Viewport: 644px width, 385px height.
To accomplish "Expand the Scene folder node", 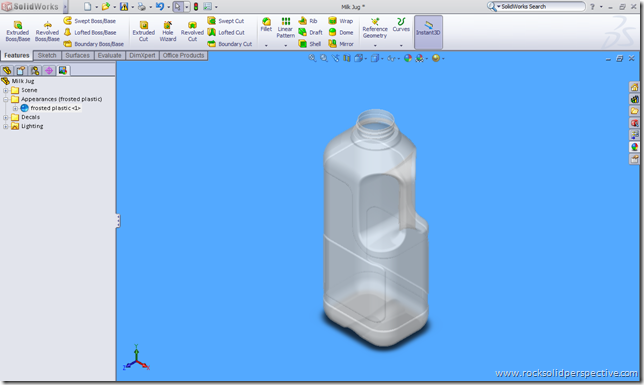I will pyautogui.click(x=6, y=90).
